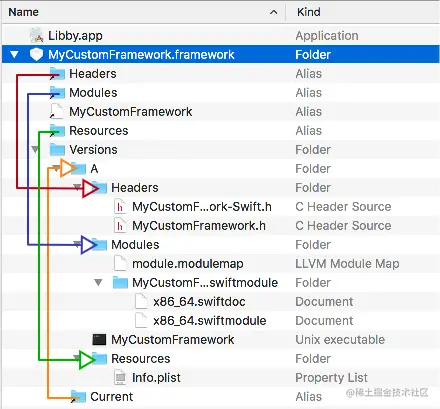The height and width of the screenshot is (409, 440).
Task: Click the MyCustomFramework.framework shield icon
Action: pyautogui.click(x=36, y=54)
